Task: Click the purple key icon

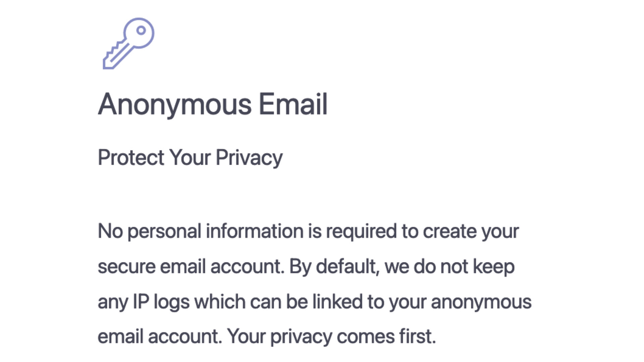Action: tap(128, 44)
